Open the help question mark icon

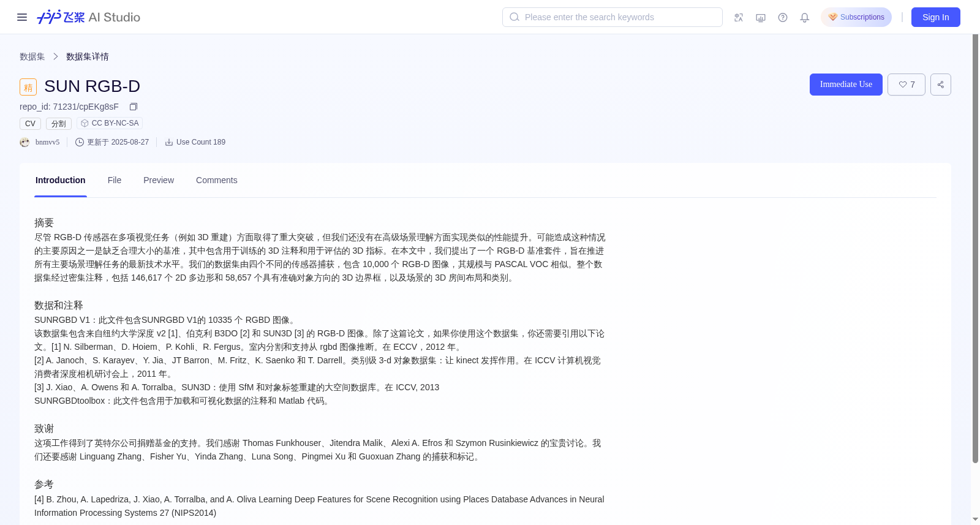point(783,17)
